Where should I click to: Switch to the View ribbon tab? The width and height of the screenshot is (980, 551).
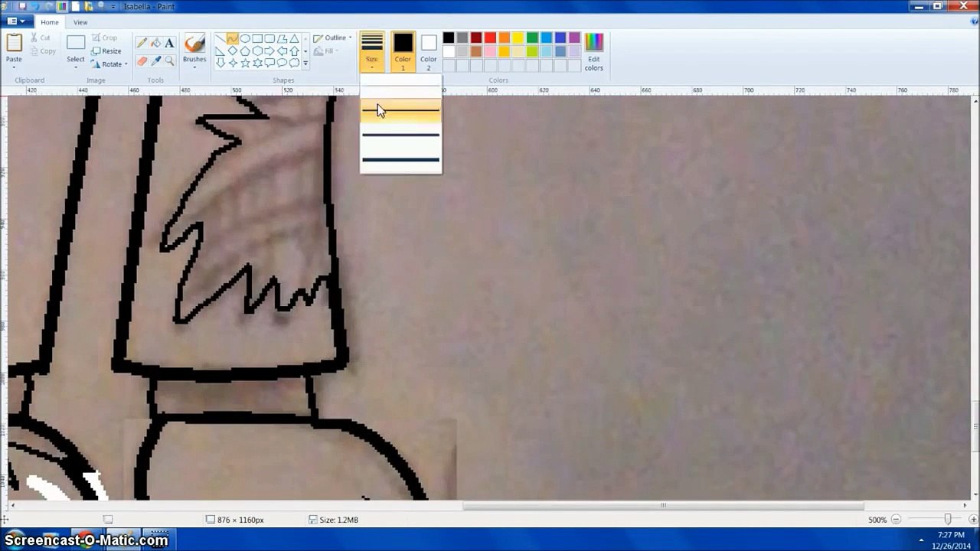point(80,22)
